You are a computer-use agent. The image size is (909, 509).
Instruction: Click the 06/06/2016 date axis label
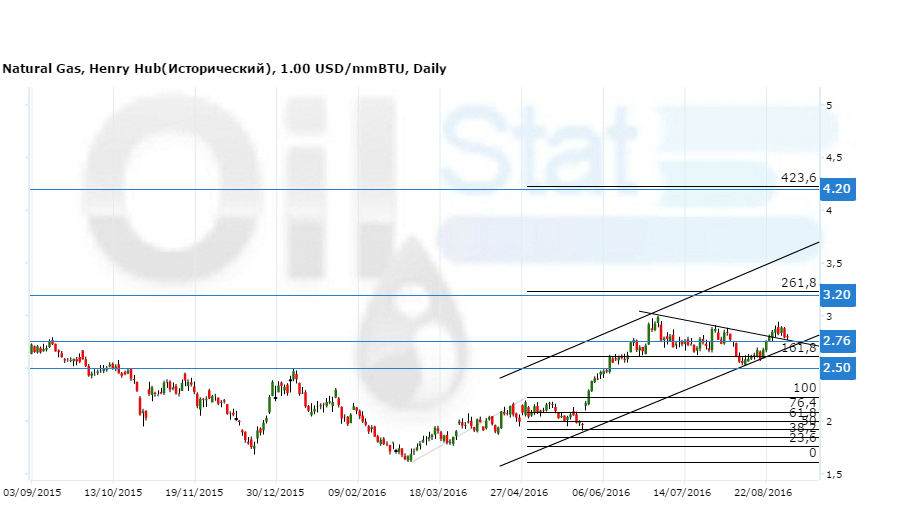(x=602, y=493)
